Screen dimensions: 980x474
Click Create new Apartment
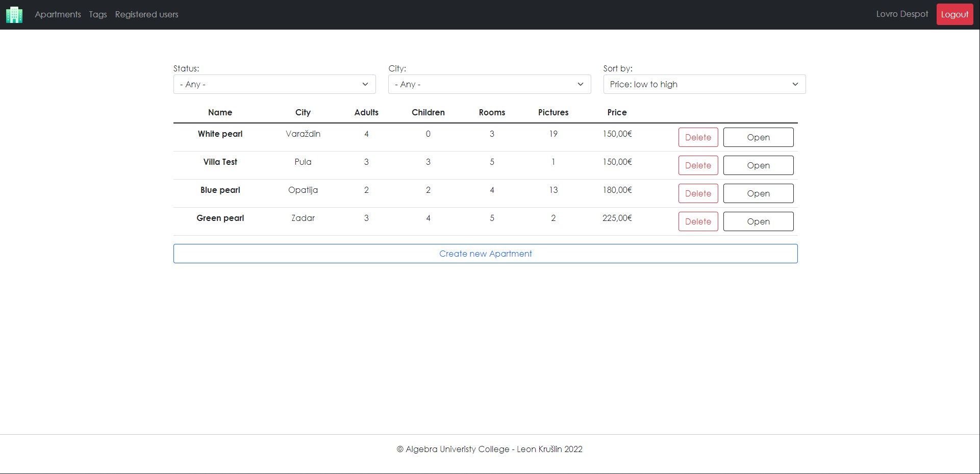coord(485,253)
